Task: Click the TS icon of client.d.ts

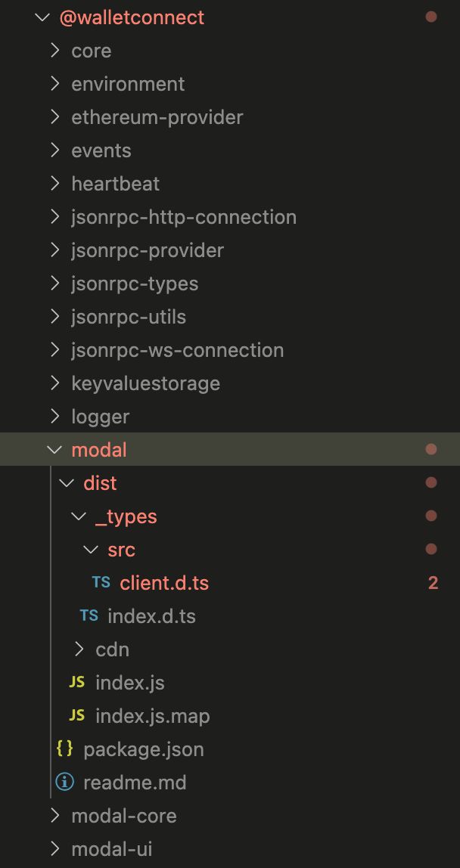Action: 101,582
